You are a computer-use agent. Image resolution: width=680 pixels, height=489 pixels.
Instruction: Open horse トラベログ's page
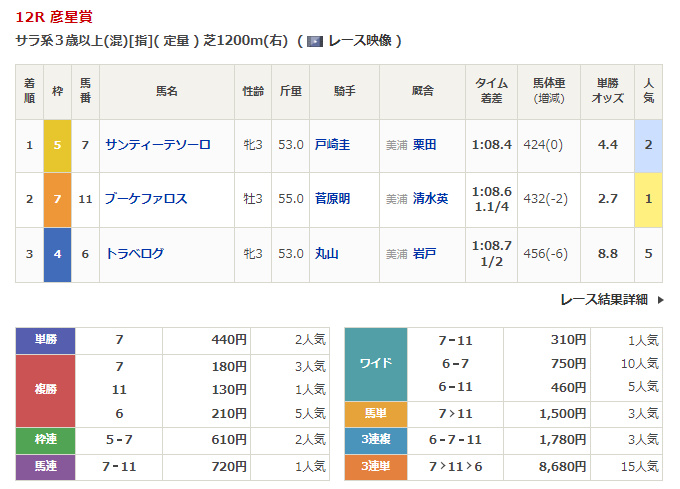pyautogui.click(x=135, y=254)
